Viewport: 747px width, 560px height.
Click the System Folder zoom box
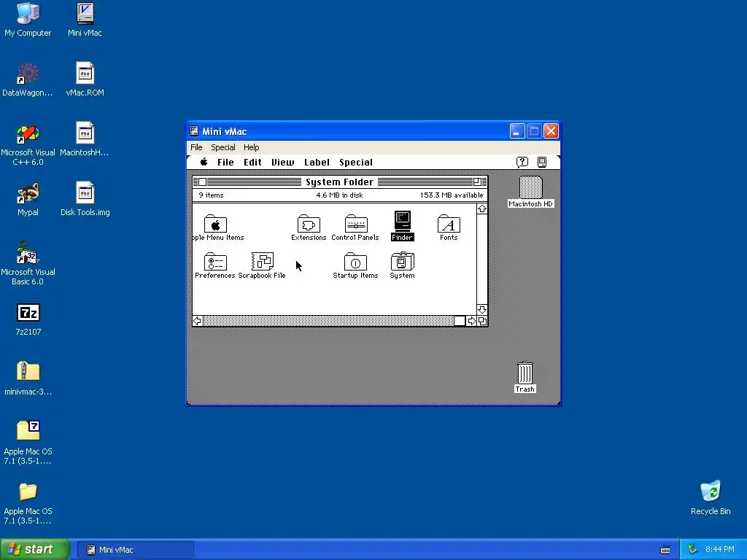(477, 182)
